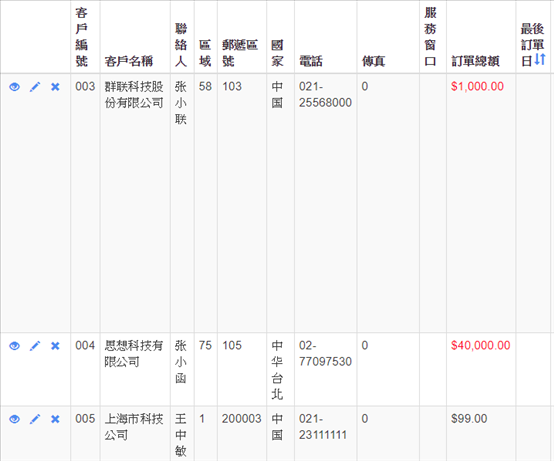
Task: Click the $40,000.00 order total
Action: point(481,345)
